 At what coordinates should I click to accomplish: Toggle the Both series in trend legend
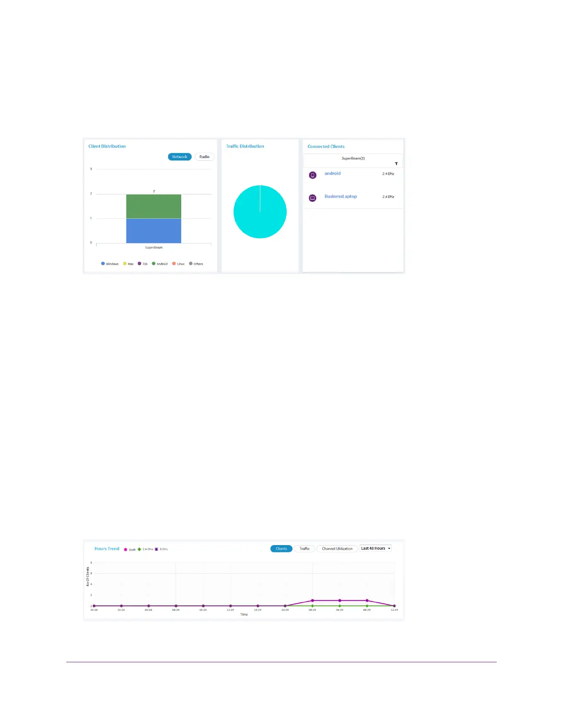[x=130, y=550]
